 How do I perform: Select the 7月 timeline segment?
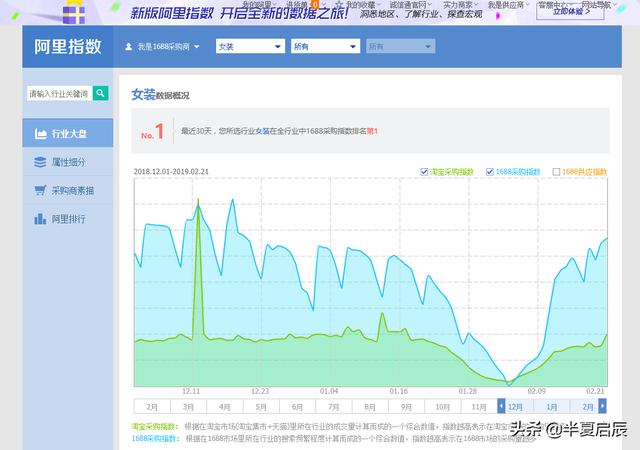click(x=334, y=407)
